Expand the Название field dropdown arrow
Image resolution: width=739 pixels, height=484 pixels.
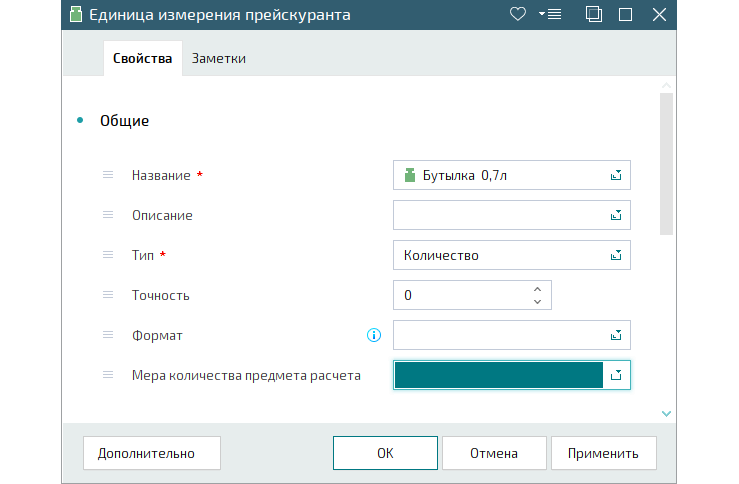[616, 175]
